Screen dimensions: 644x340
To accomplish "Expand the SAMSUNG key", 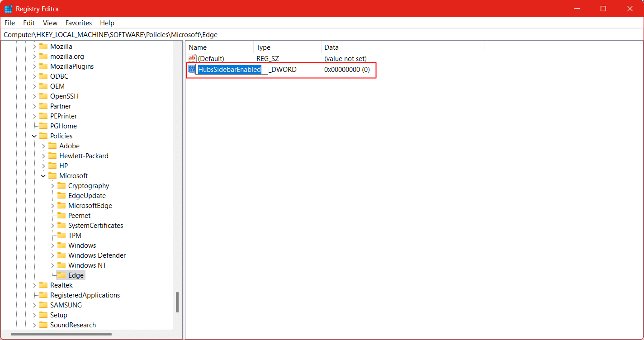I will 34,305.
